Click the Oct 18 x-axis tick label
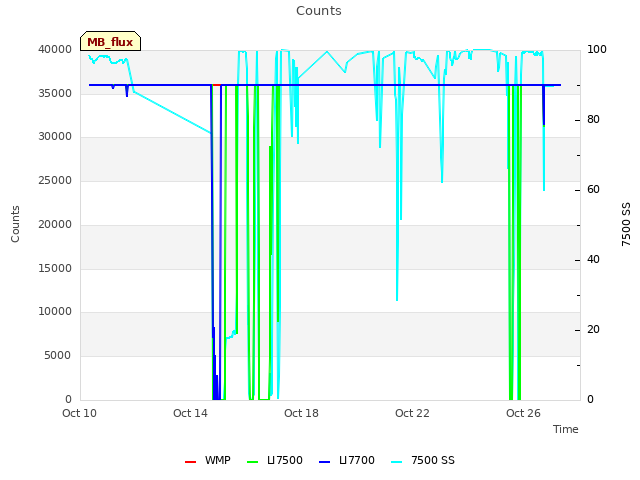This screenshot has height=480, width=640. click(x=301, y=413)
